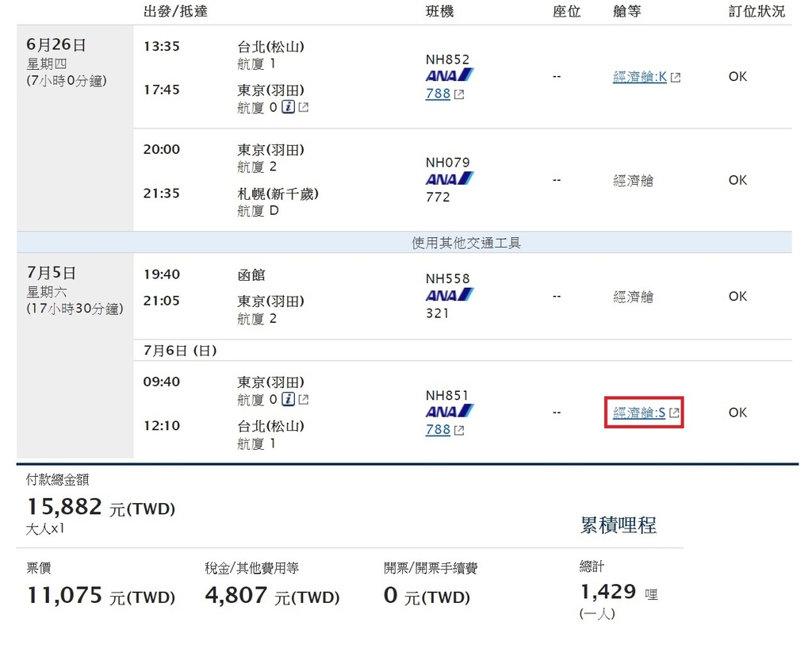The width and height of the screenshot is (812, 645).
Task: Click the 7月5日 departure date
Action: (52, 272)
